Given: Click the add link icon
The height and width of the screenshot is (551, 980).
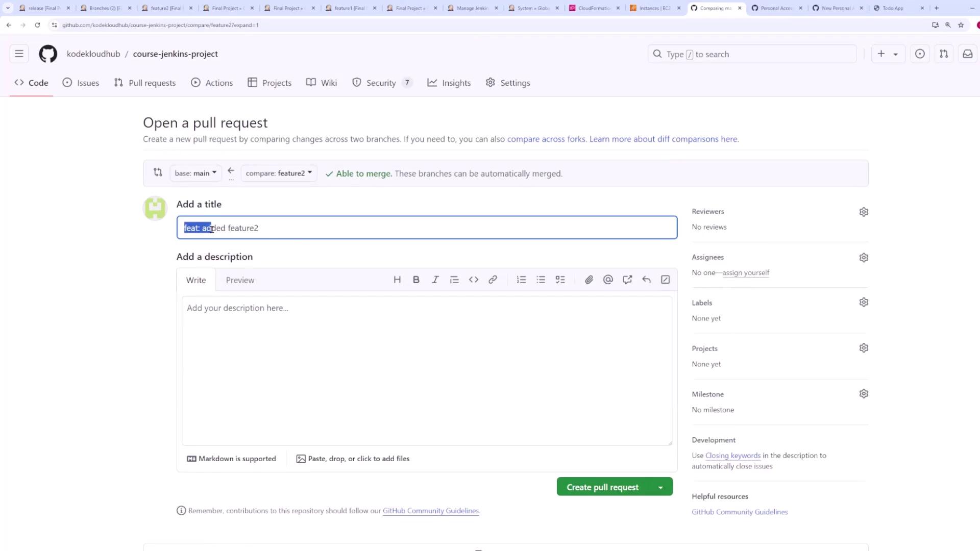Looking at the screenshot, I should pos(493,280).
